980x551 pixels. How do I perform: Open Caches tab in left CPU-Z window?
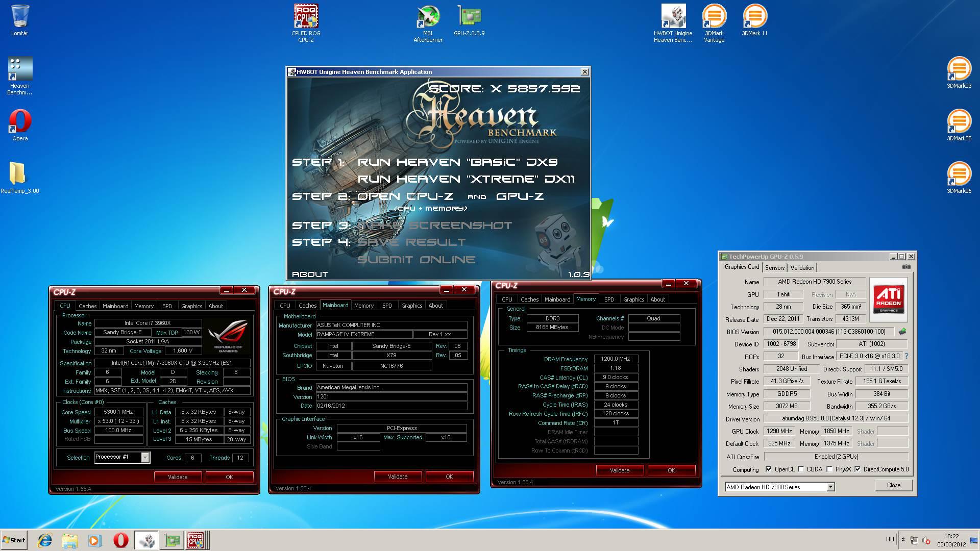pyautogui.click(x=87, y=306)
